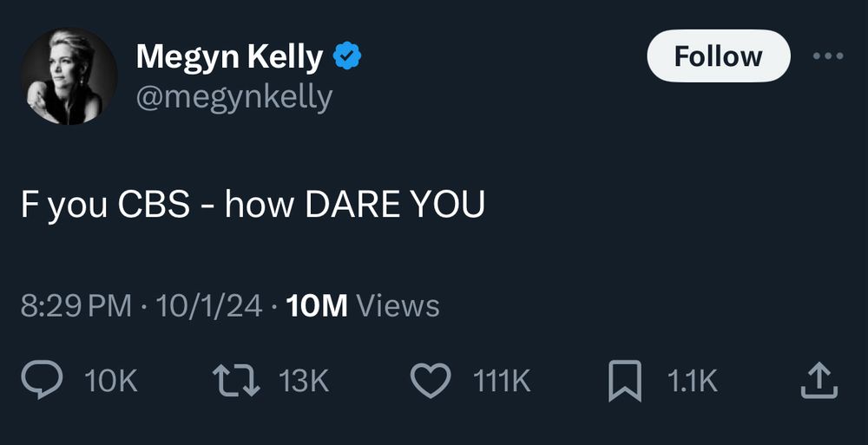Image resolution: width=868 pixels, height=445 pixels.
Task: Open the @megynkelly handle link
Action: click(234, 98)
